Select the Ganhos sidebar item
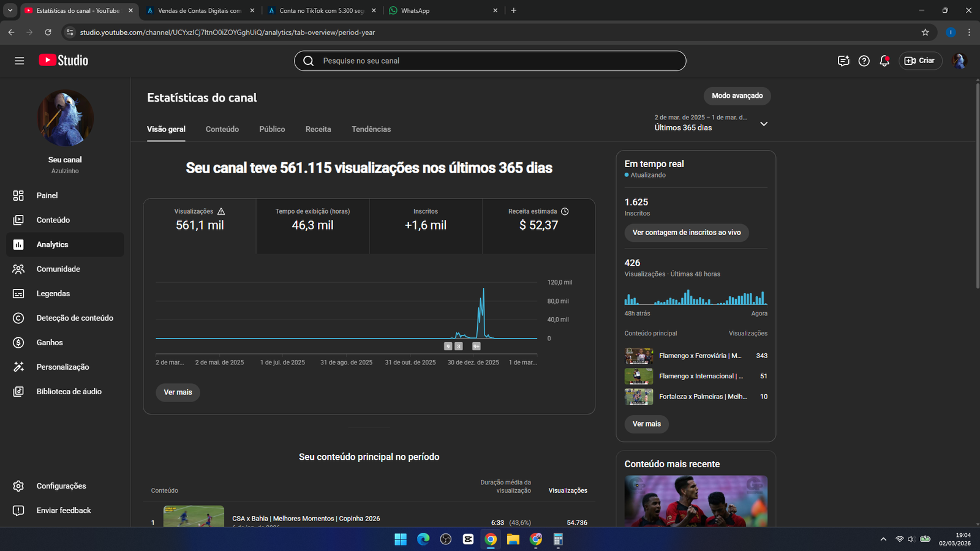 (x=49, y=342)
